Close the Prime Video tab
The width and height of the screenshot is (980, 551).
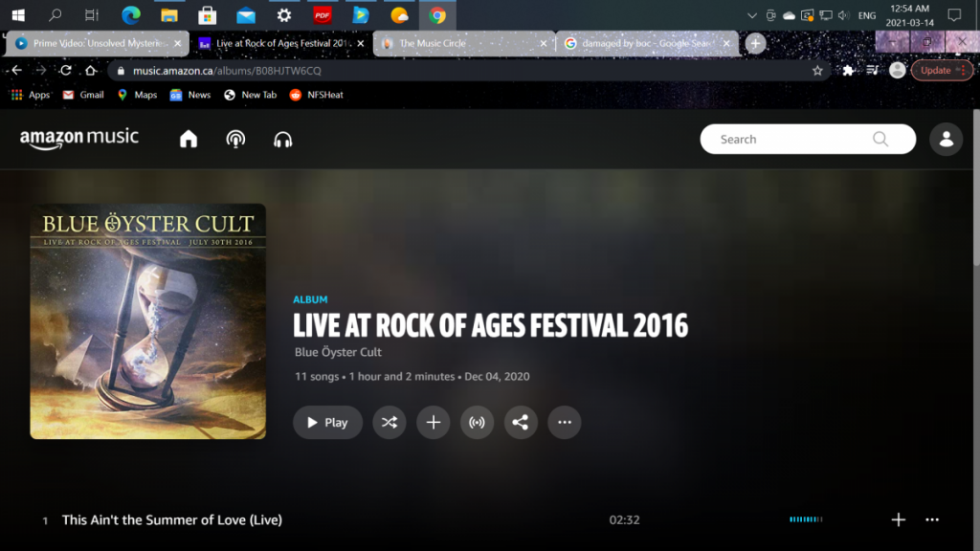tap(177, 43)
